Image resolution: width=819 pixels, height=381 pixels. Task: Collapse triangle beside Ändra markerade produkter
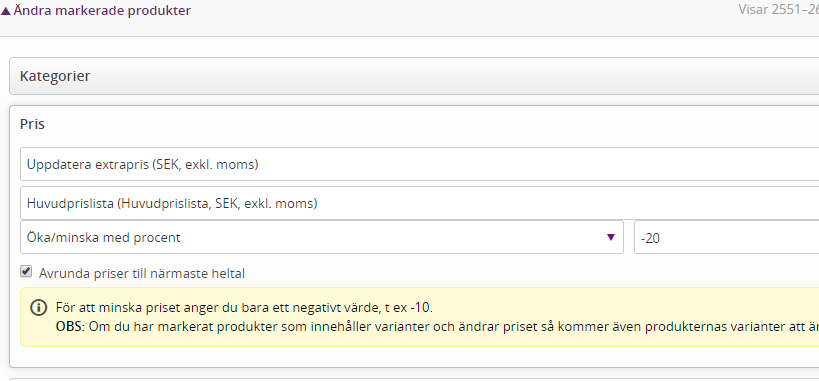(x=6, y=10)
